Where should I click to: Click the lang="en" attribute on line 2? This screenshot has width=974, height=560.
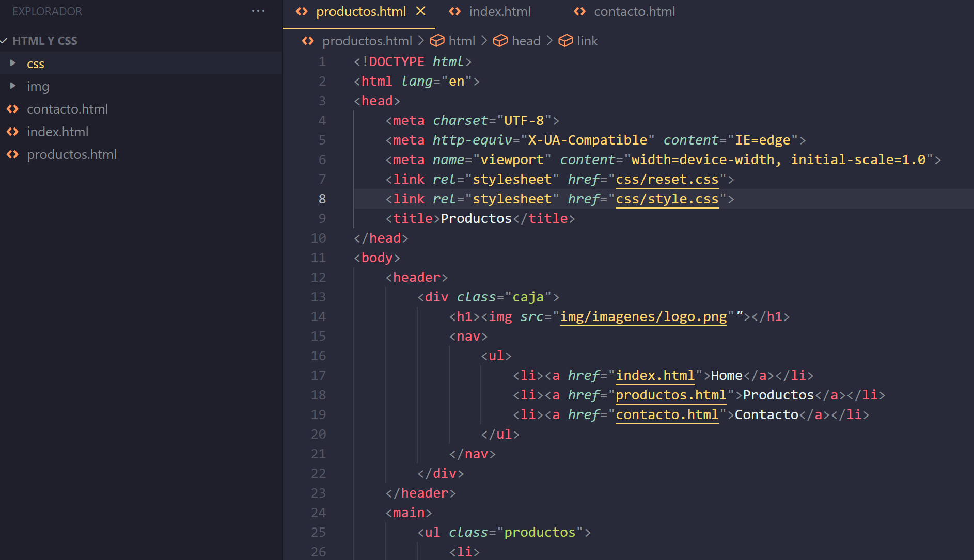pos(437,81)
